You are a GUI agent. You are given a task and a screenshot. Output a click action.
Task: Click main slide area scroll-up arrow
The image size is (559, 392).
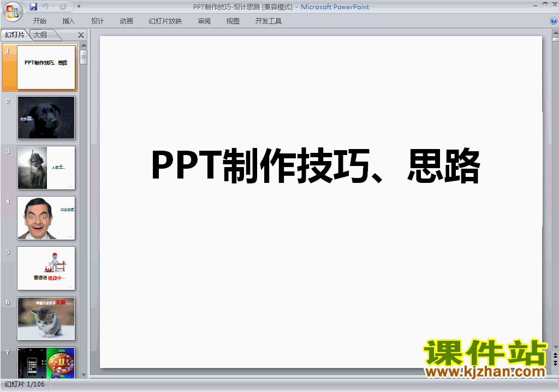[x=555, y=32]
